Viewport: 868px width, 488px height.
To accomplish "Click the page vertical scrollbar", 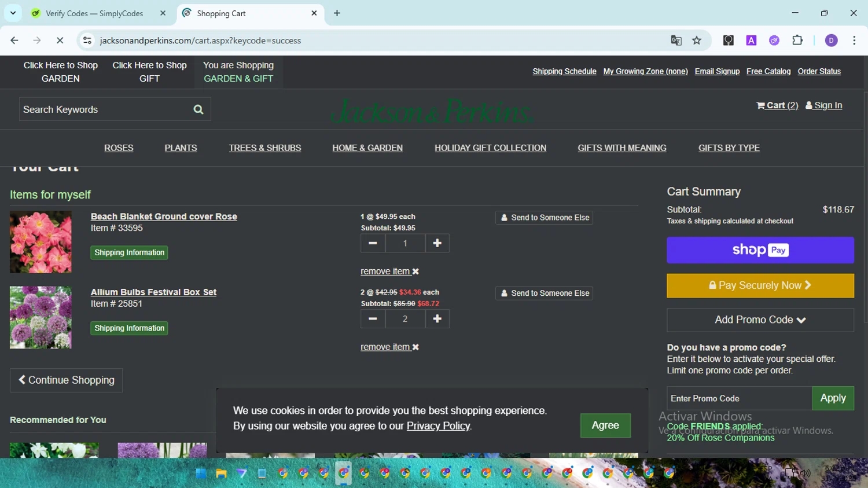I will (x=865, y=207).
